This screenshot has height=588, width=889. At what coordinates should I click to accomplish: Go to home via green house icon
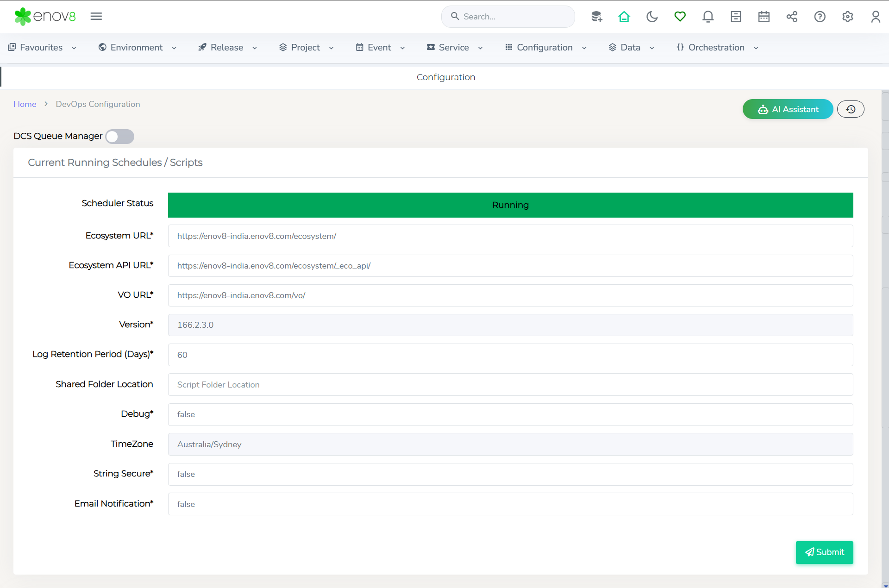click(x=624, y=17)
